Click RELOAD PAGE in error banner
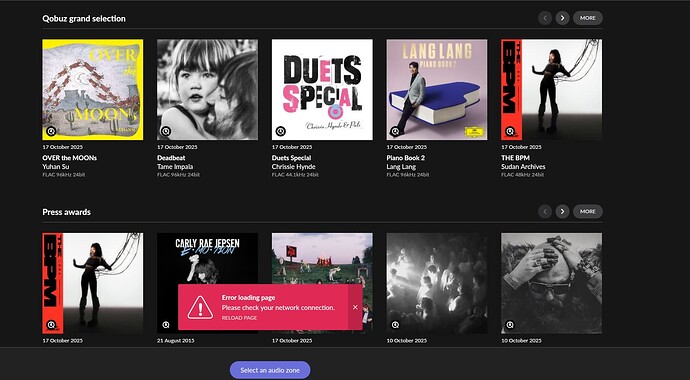The image size is (690, 380). (x=239, y=318)
